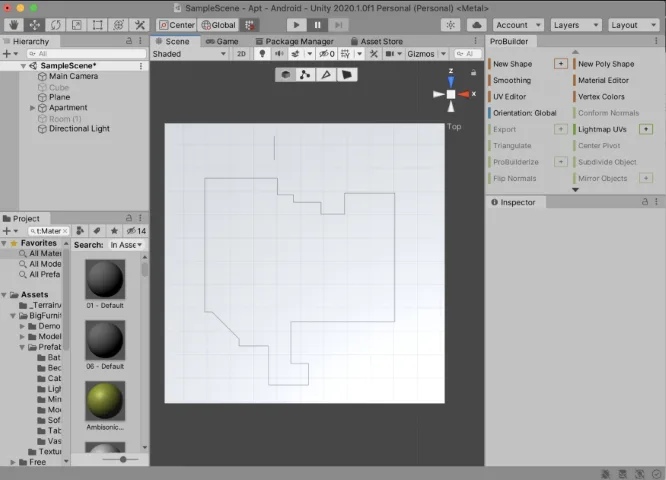Select the Ambisonic material thumbnail
This screenshot has width=666, height=480.
[x=105, y=401]
